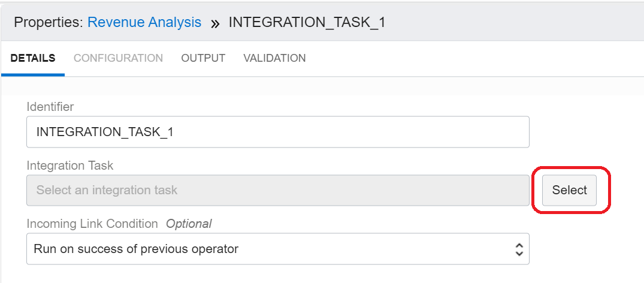
Task: Click the INTEGRATION_TASK_1 breadcrumb title
Action: coord(307,23)
